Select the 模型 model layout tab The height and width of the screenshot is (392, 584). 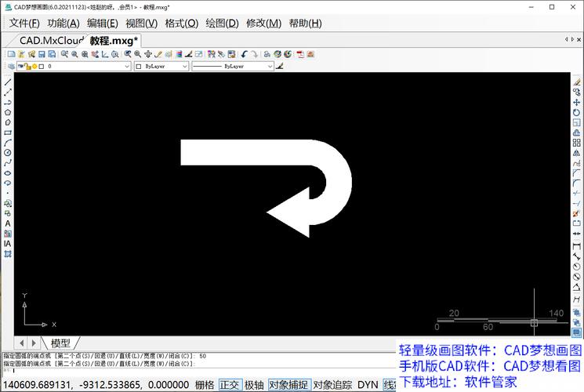click(60, 343)
